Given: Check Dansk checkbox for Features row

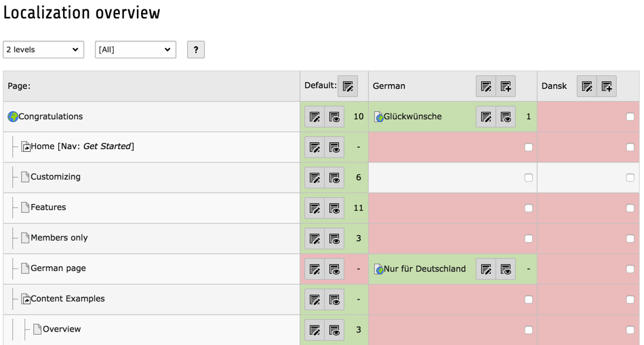Looking at the screenshot, I should pyautogui.click(x=630, y=208).
